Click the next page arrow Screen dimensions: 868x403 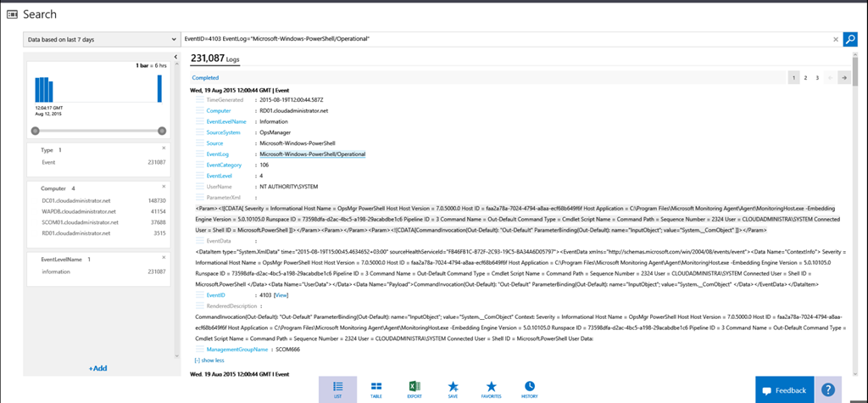pyautogui.click(x=843, y=77)
